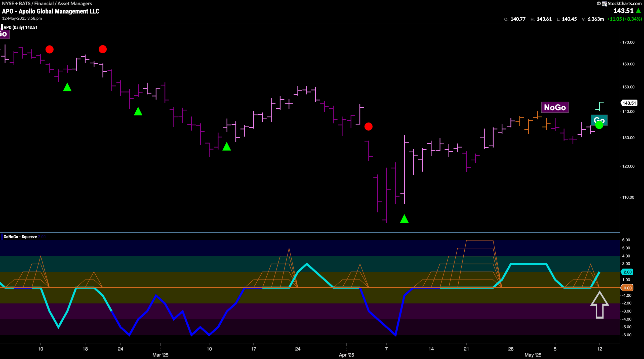Click the Mar '25 date axis label

click(x=160, y=355)
